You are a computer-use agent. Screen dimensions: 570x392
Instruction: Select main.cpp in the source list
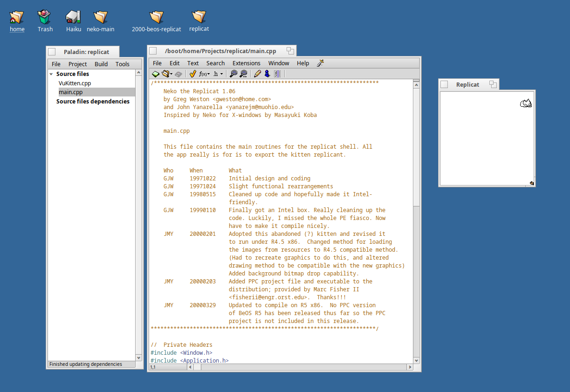pyautogui.click(x=71, y=92)
